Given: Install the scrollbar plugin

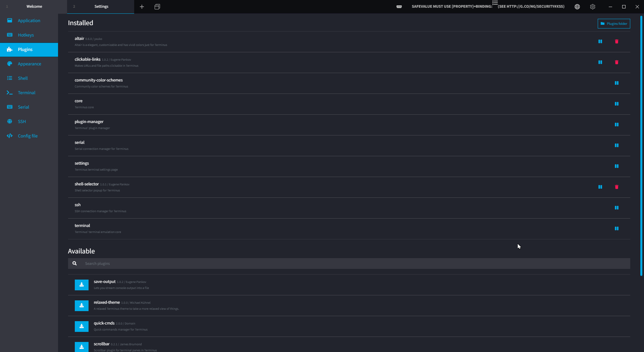Looking at the screenshot, I should coord(82,347).
